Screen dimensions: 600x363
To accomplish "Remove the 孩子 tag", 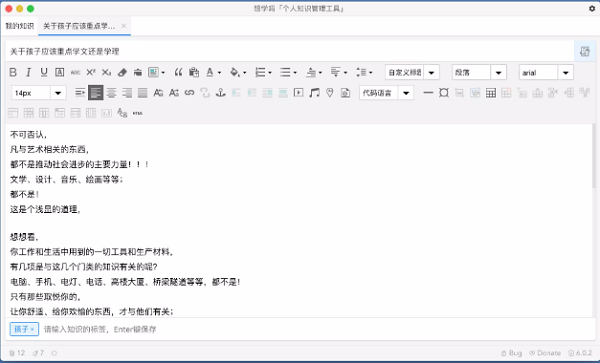I will point(33,329).
